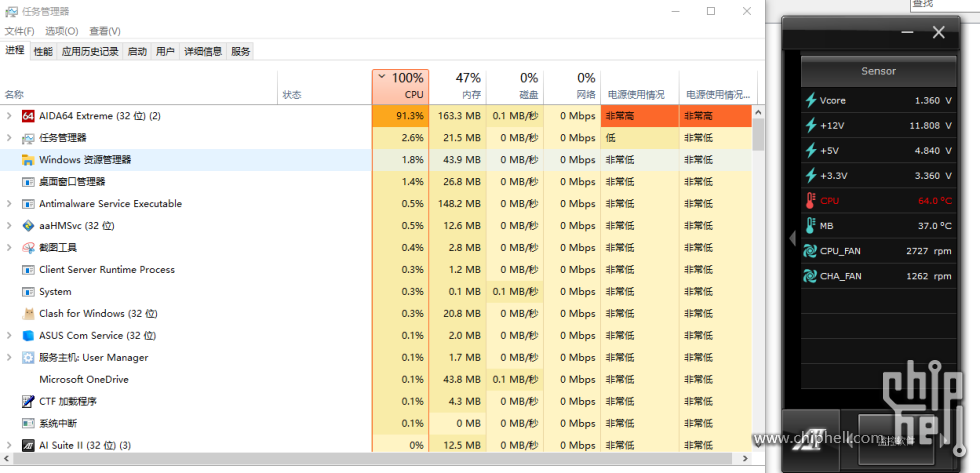This screenshot has height=473, width=980.
Task: Click the System process icon
Action: pyautogui.click(x=28, y=292)
